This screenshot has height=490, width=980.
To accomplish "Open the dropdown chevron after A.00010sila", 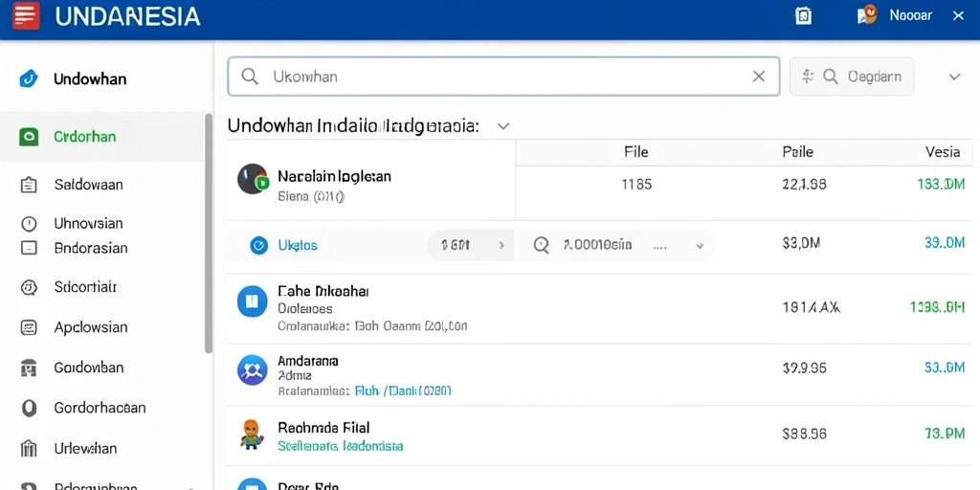I will (x=701, y=246).
